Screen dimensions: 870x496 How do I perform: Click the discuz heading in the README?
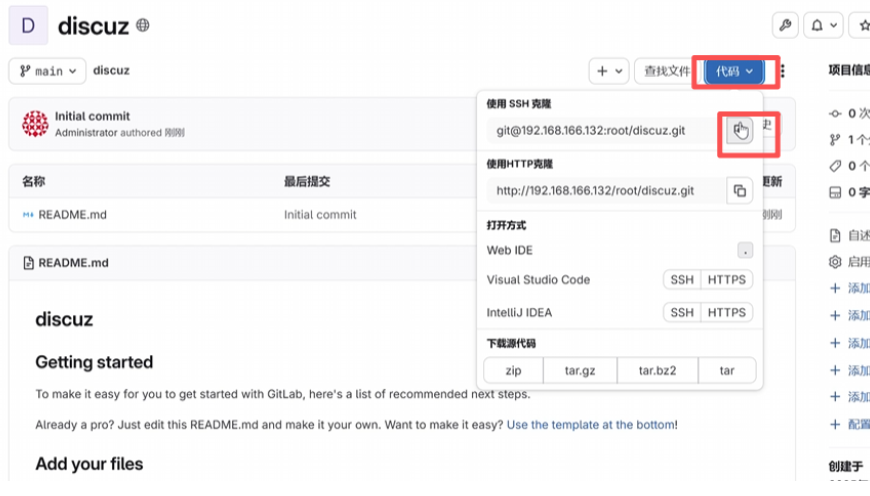click(64, 319)
